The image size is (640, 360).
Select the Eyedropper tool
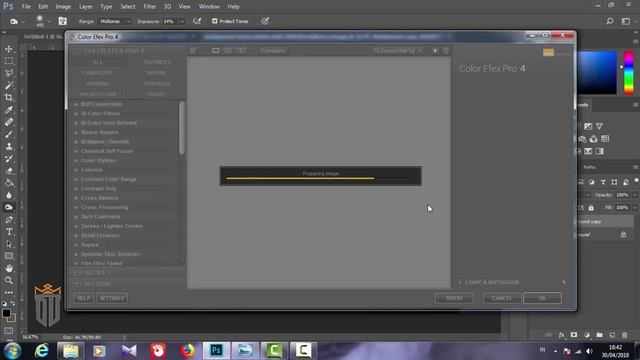tap(9, 110)
